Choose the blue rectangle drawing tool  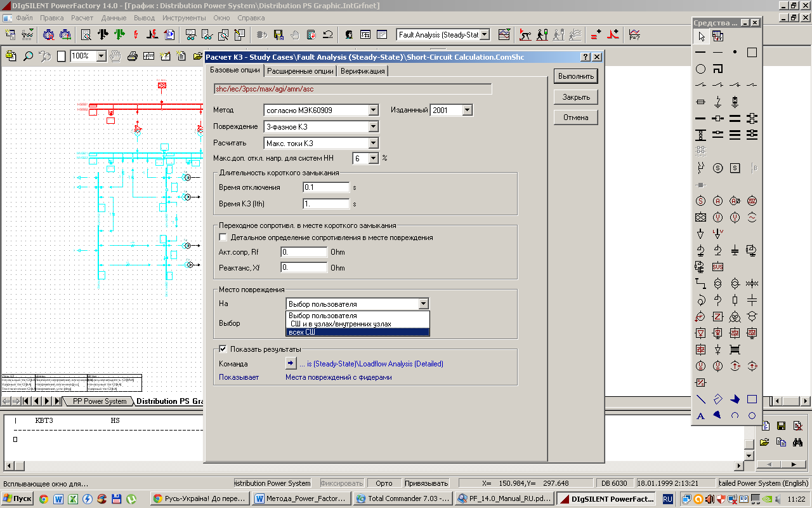[752, 399]
